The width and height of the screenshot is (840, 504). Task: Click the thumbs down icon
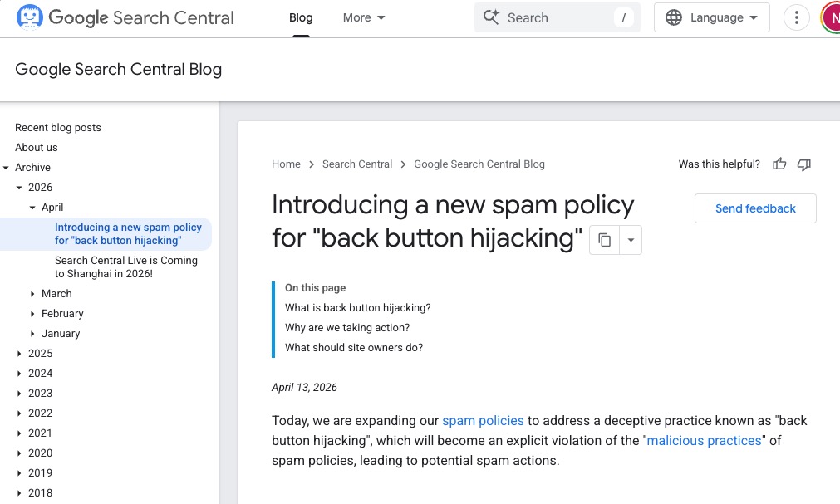click(803, 164)
